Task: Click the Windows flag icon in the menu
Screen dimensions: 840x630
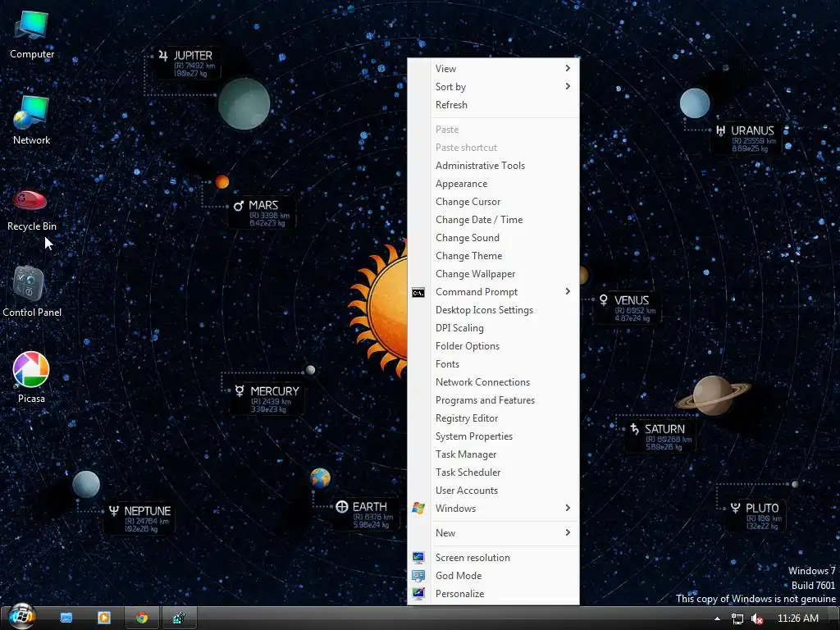Action: pyautogui.click(x=418, y=509)
